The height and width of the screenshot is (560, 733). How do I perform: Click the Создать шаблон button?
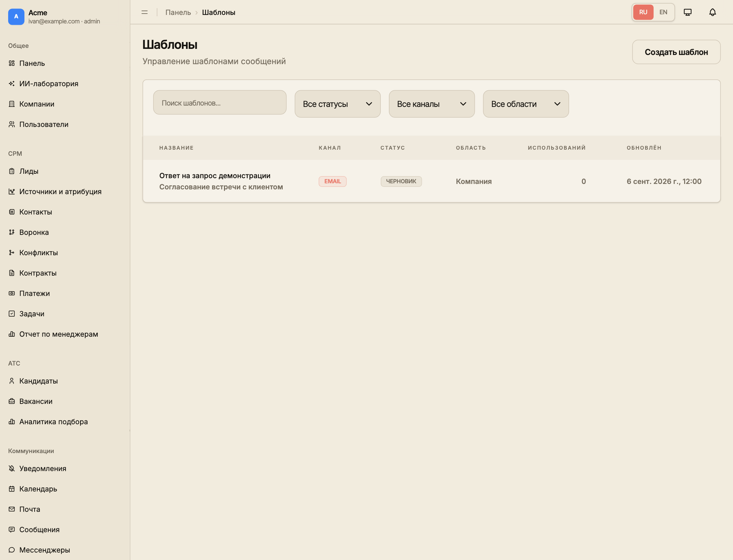676,52
